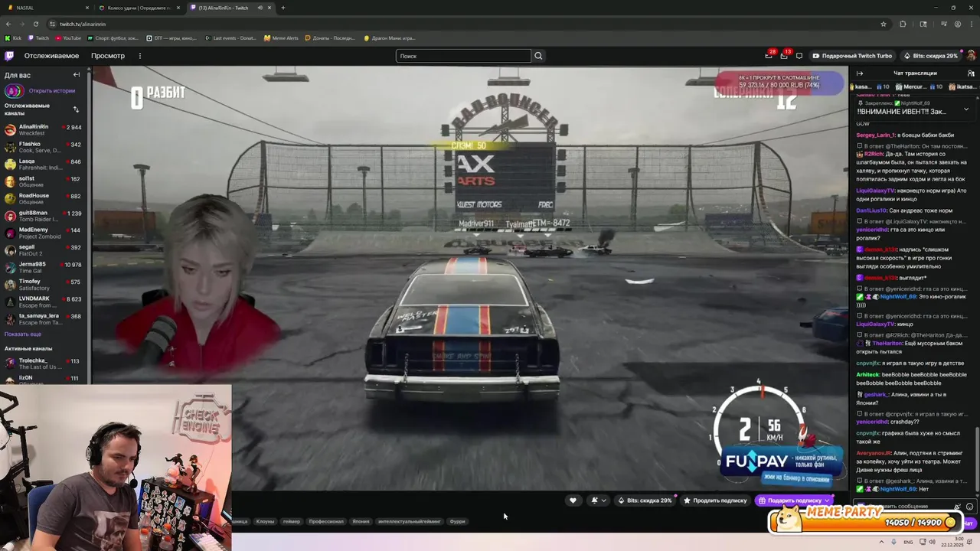
Task: Show hidden system tray icons
Action: [x=881, y=542]
